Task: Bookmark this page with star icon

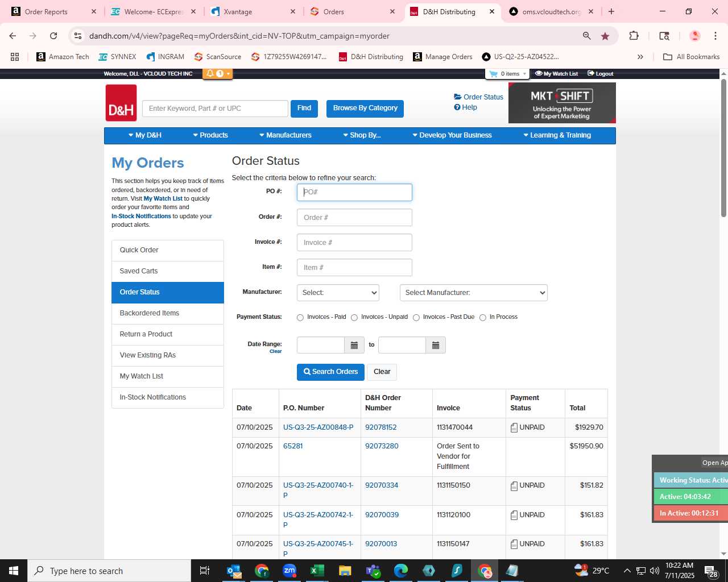Action: coord(605,36)
